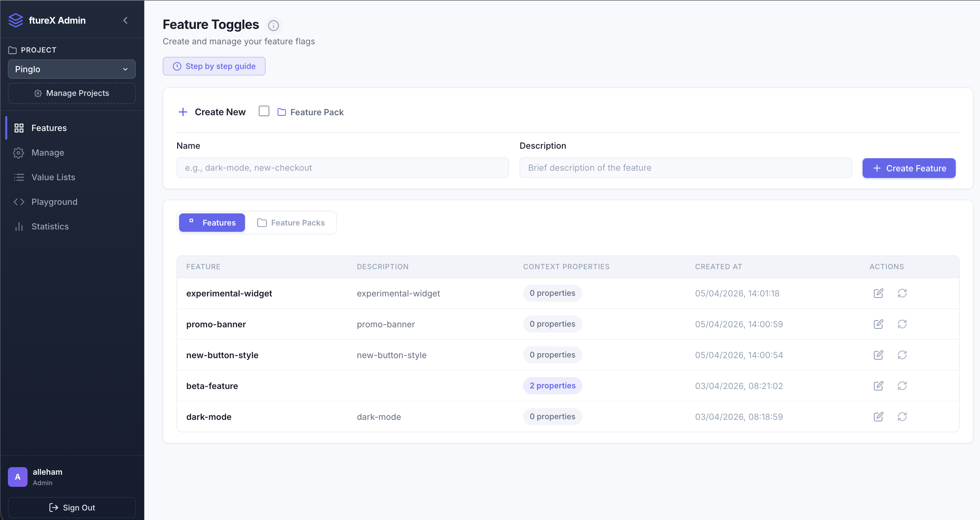Screen dimensions: 980x520
Task: Open the Step by step guide
Action: pyautogui.click(x=214, y=66)
